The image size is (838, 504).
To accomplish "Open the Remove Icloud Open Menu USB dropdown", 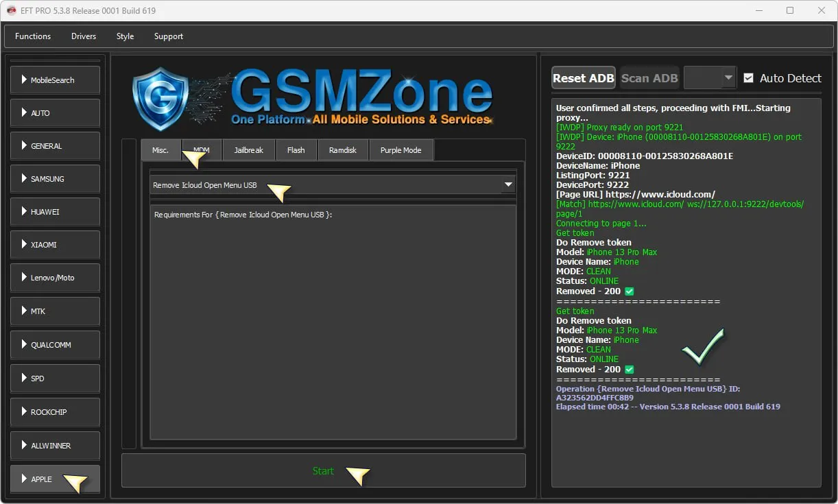I will point(508,184).
